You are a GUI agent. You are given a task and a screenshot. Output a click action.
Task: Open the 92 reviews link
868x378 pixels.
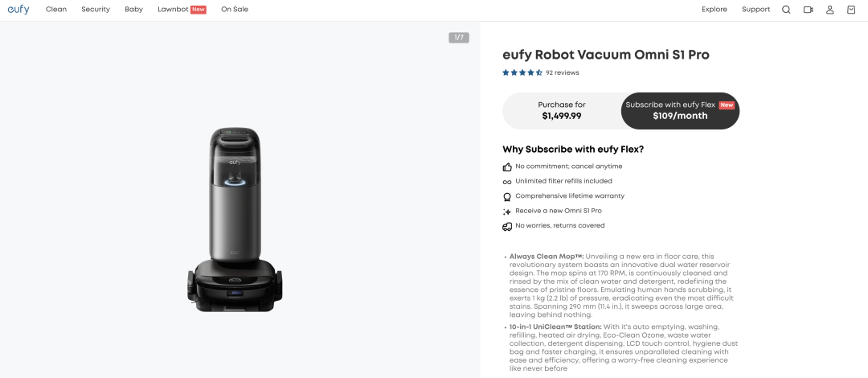[562, 72]
